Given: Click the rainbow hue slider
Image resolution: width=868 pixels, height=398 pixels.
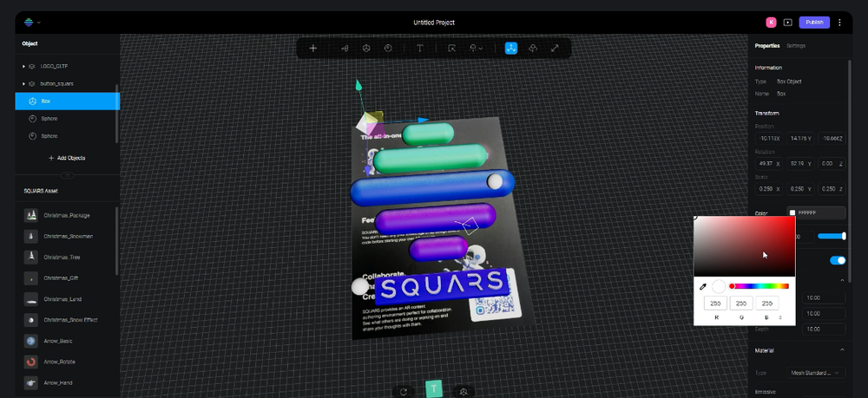Looking at the screenshot, I should tap(759, 286).
